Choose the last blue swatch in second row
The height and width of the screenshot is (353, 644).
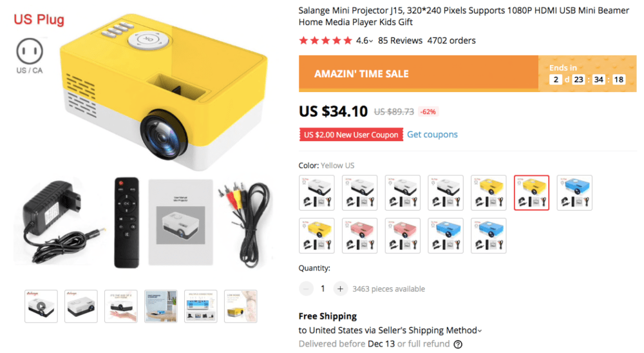(488, 236)
